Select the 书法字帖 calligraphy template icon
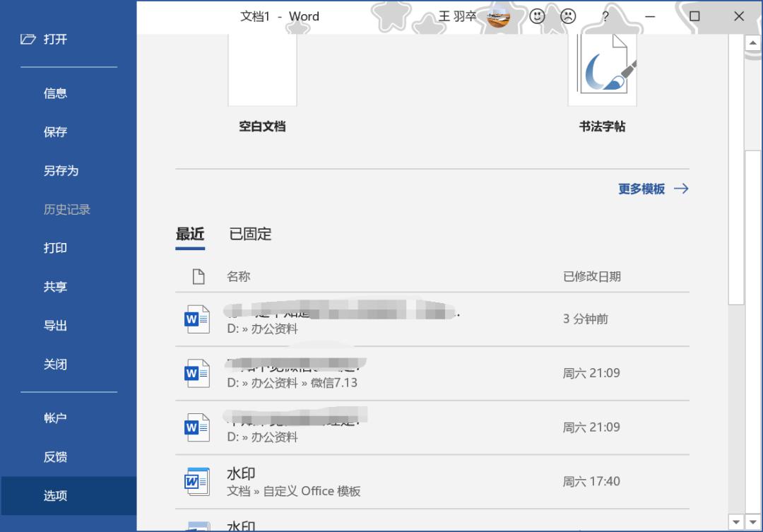The width and height of the screenshot is (763, 532). click(602, 67)
